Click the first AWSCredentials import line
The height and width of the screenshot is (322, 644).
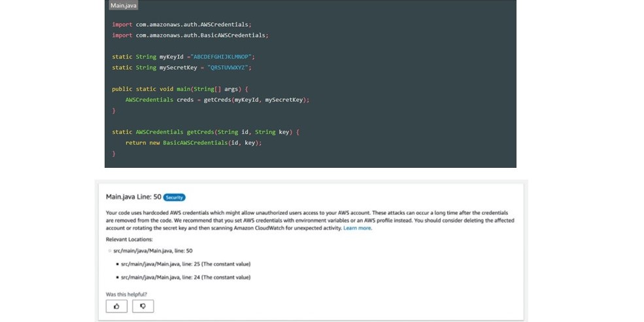[181, 24]
